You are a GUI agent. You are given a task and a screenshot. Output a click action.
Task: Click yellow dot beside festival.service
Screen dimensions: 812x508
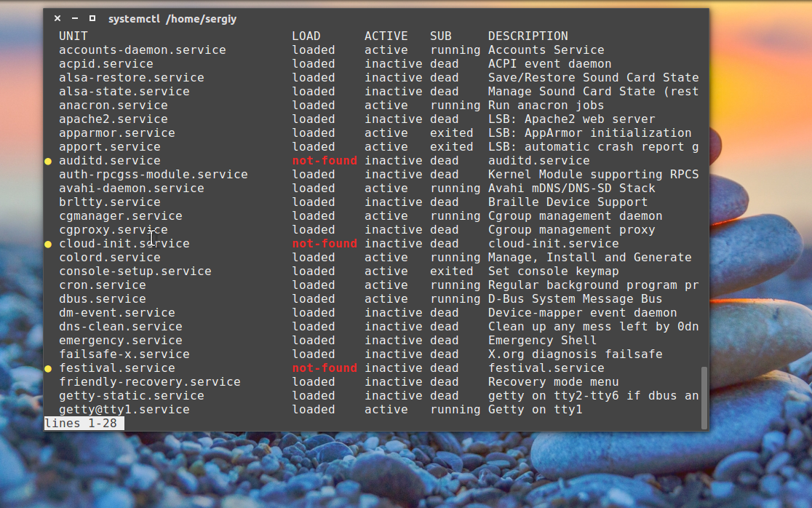[x=49, y=368]
